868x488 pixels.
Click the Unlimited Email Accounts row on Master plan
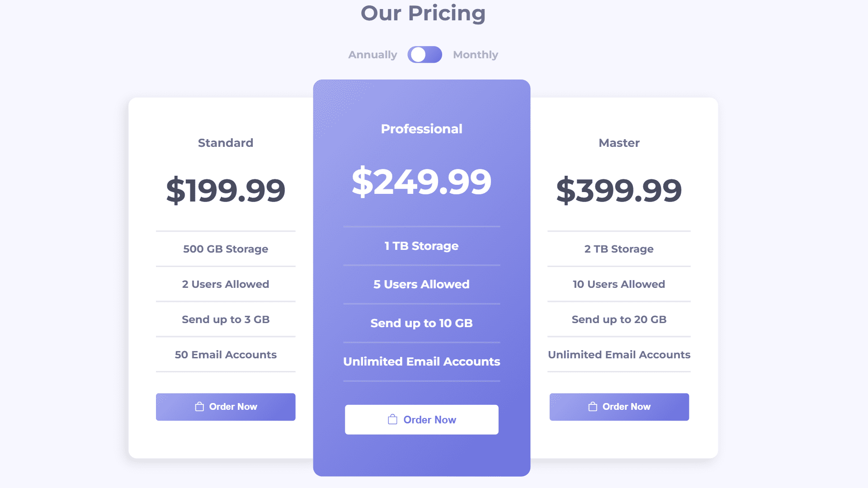pyautogui.click(x=619, y=355)
